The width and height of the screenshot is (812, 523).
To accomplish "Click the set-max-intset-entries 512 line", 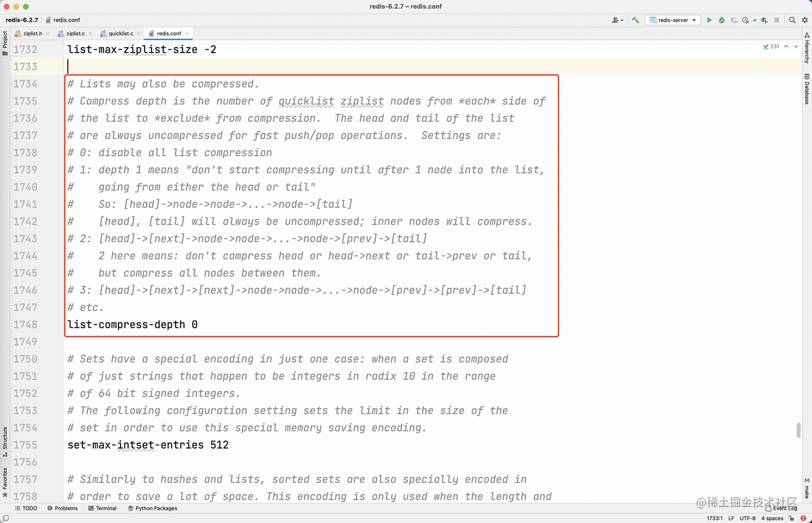I will coord(148,445).
